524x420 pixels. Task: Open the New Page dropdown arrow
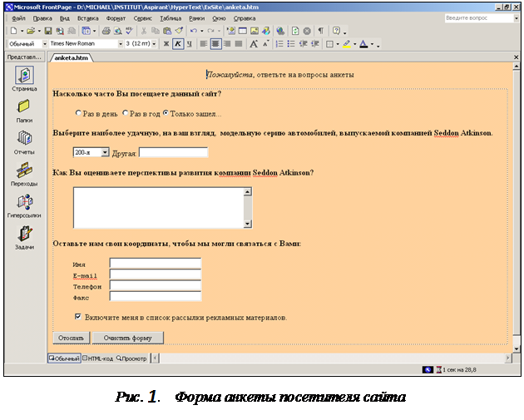pos(22,31)
